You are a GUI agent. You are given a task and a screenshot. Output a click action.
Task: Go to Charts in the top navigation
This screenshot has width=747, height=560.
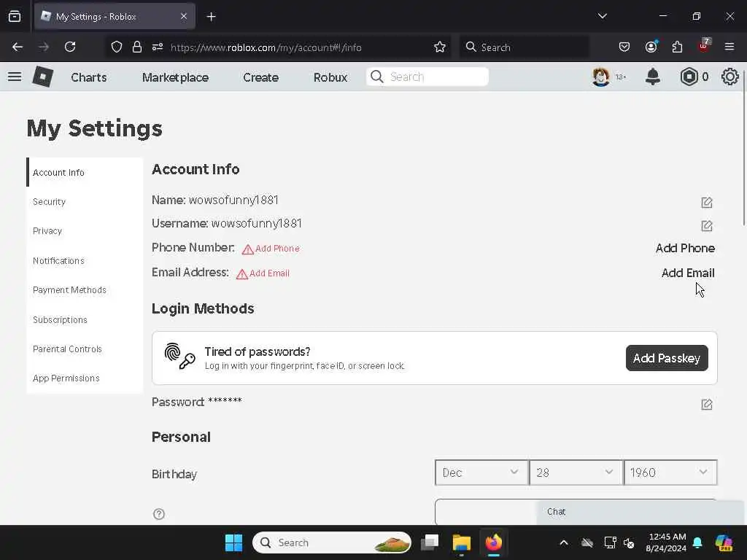click(88, 77)
